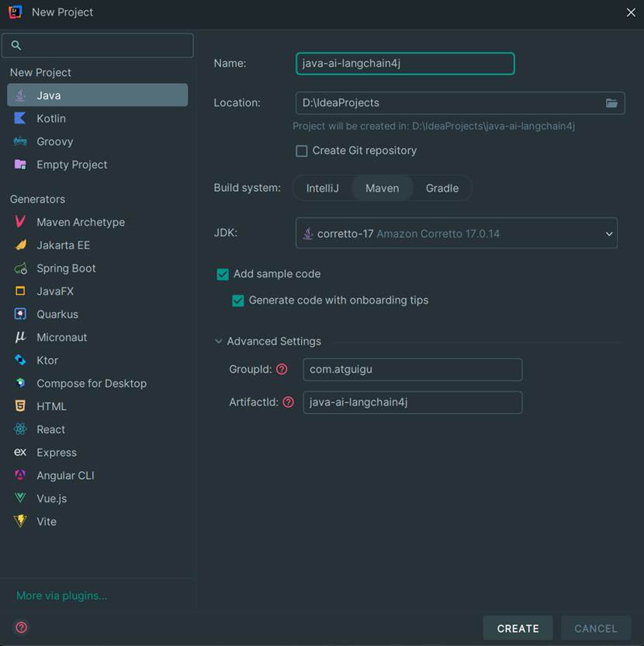Click the 'Project will be created in' path text
Screen dimensions: 644x646
[434, 126]
